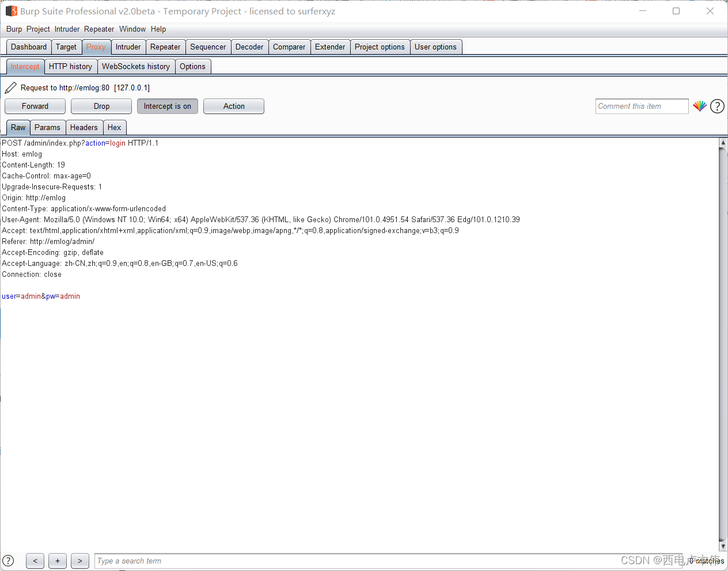
Task: Click the scrollbar down arrow
Action: click(x=723, y=546)
